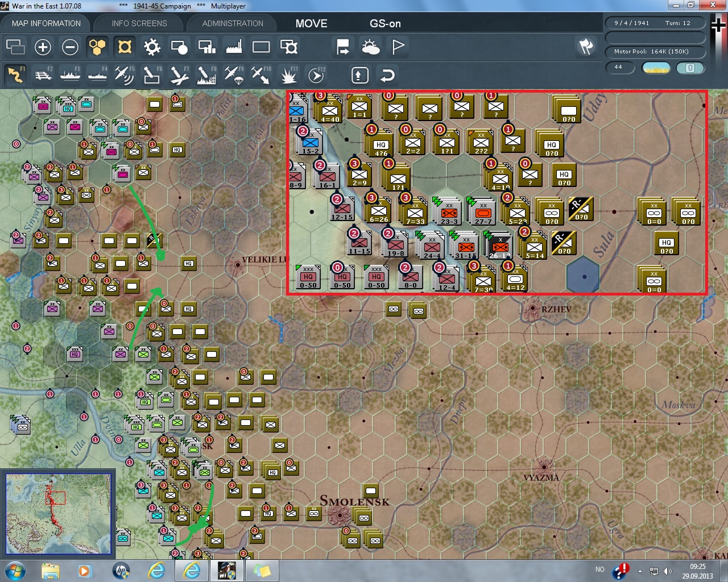The image size is (728, 582).
Task: Click the Smolensk city marker
Action: (x=341, y=515)
